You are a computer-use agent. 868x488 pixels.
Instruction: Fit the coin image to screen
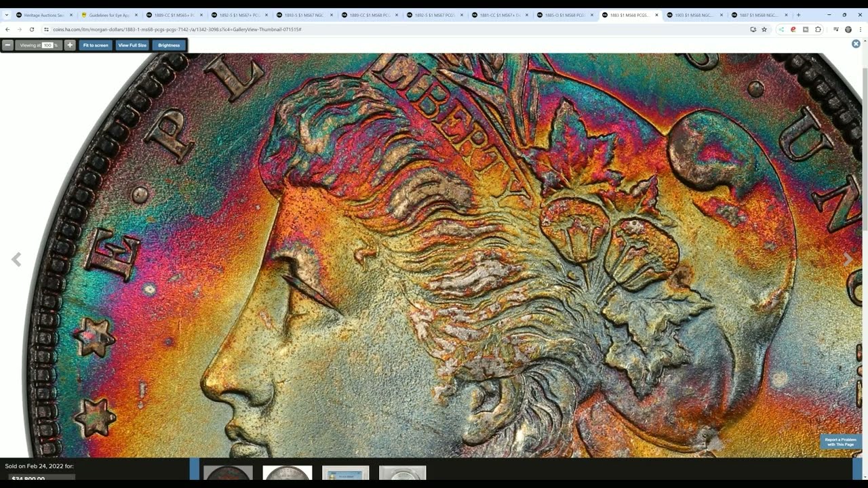96,45
